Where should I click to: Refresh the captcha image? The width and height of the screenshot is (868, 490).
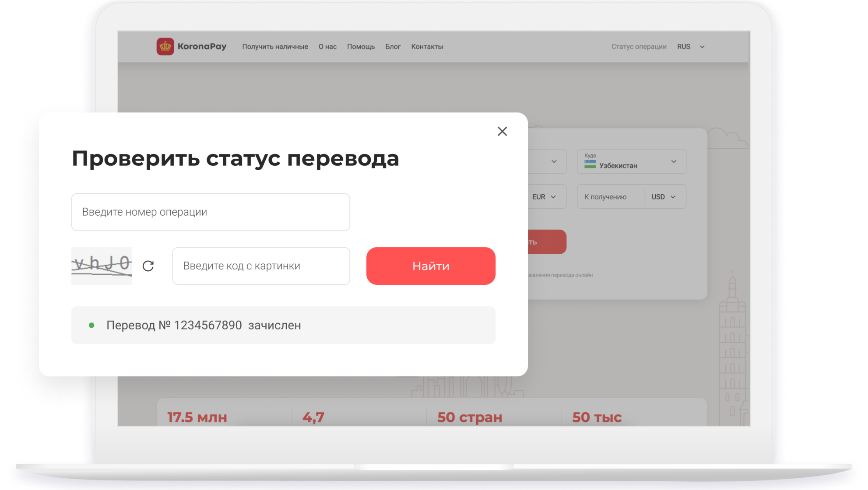pos(148,266)
